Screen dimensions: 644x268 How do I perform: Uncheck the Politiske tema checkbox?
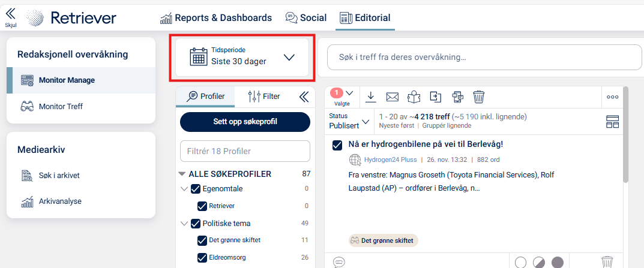[196, 224]
